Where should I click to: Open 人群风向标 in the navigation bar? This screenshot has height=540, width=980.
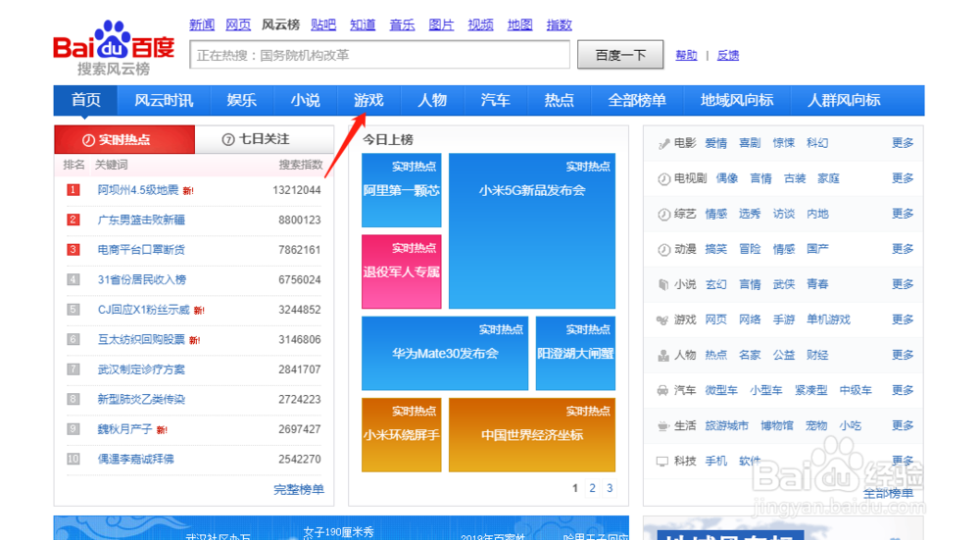pyautogui.click(x=844, y=100)
